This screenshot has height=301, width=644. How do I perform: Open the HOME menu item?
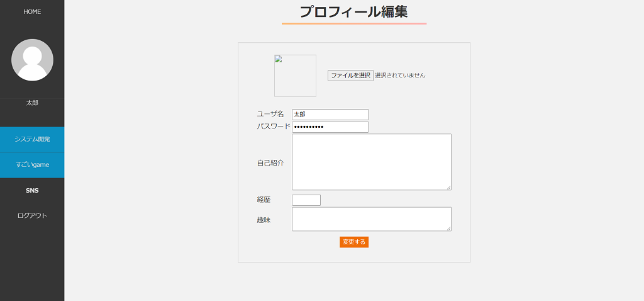[32, 12]
